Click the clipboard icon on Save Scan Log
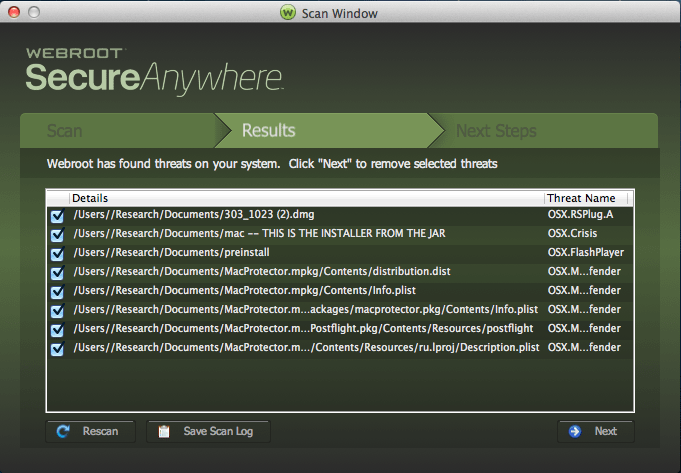Viewport: 681px width, 473px height. coord(164,431)
